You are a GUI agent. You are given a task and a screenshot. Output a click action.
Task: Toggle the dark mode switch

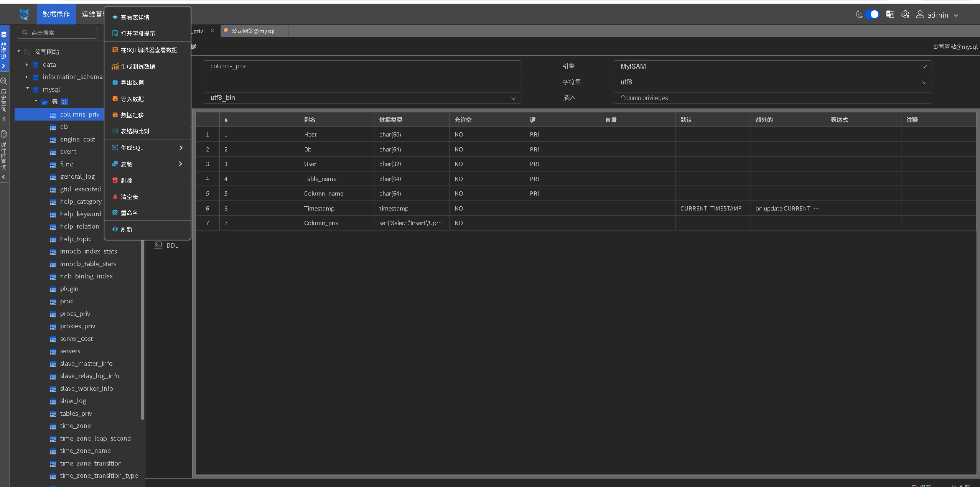tap(872, 15)
